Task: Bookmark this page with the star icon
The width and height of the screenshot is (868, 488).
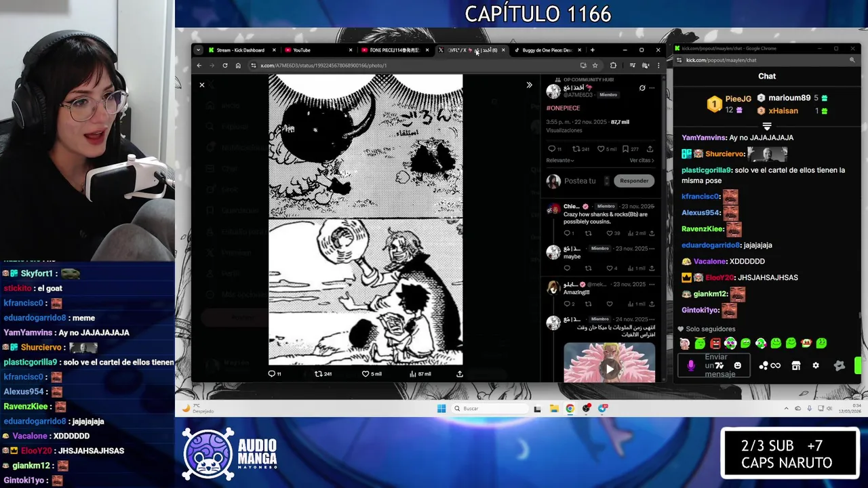Action: (595, 66)
